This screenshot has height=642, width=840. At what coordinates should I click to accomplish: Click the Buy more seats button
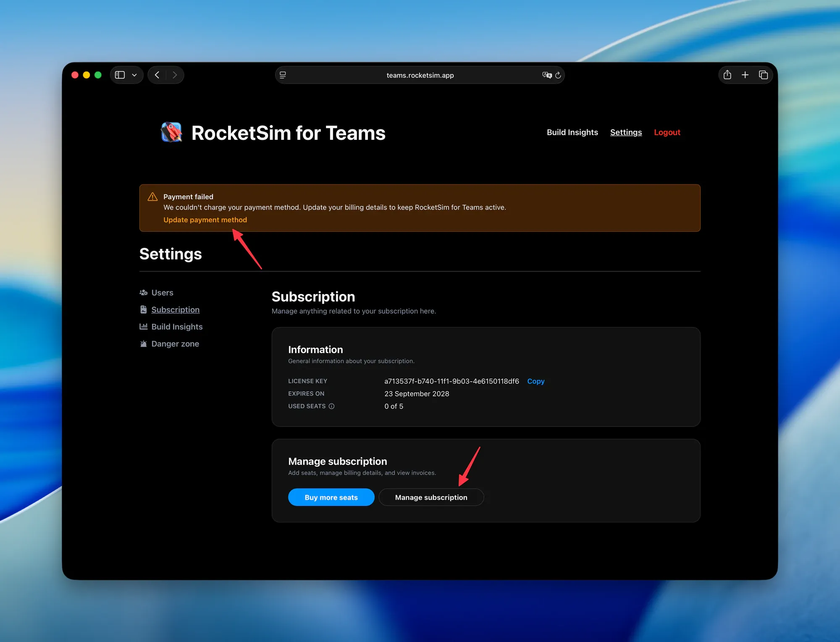point(331,497)
